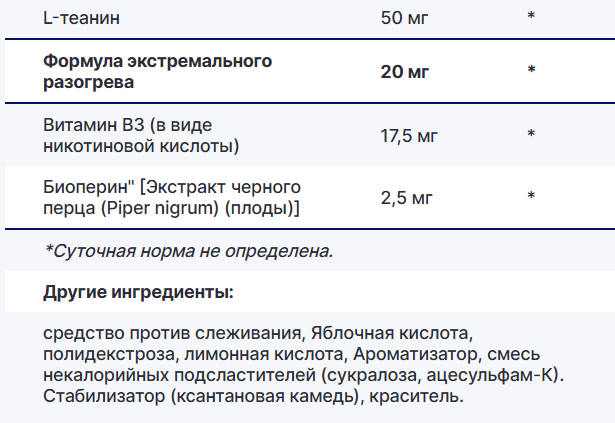
Task: Click the asterisk in Витамин B3 row
Action: pyautogui.click(x=531, y=134)
